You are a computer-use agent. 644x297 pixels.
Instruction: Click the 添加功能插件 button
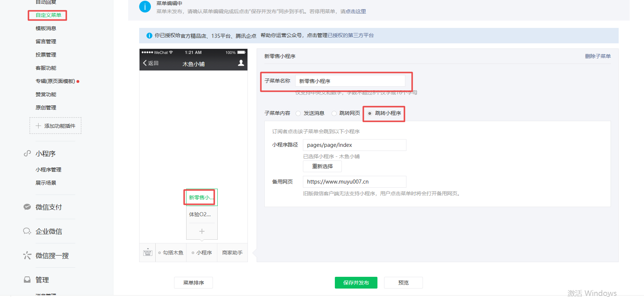[x=55, y=126]
